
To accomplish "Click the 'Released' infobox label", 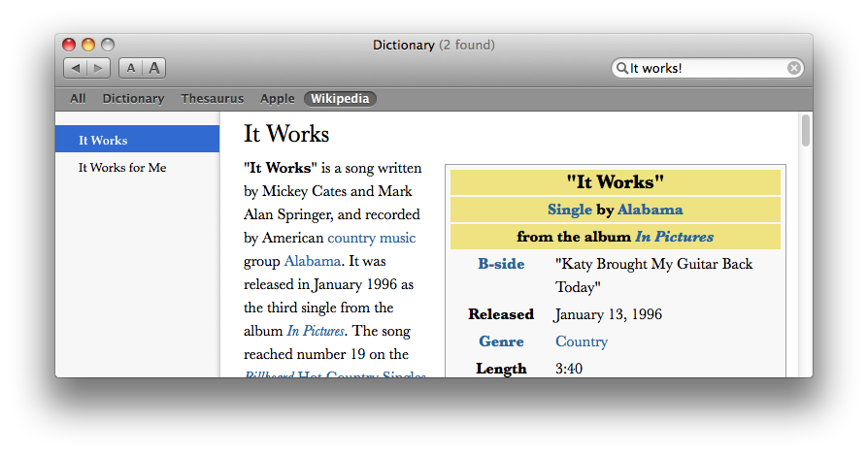I will pos(501,314).
